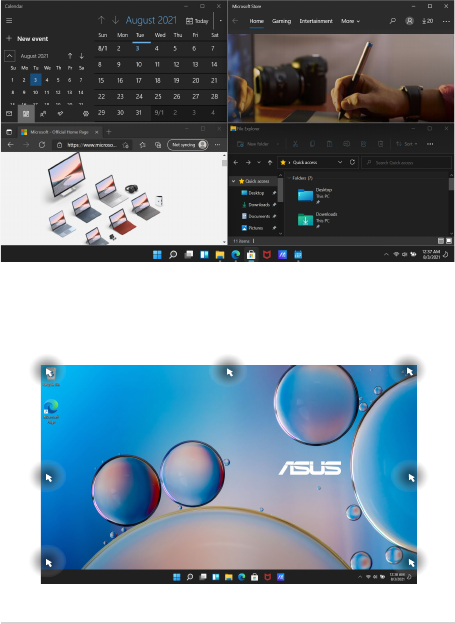Click the Microsoft Store search icon
Image resolution: width=455 pixels, height=624 pixels.
tap(393, 21)
